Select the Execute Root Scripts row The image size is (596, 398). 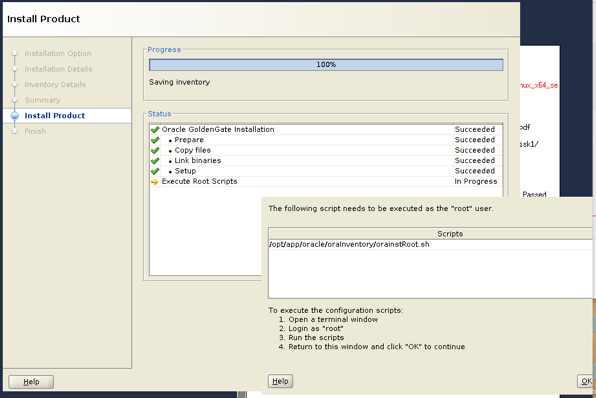tap(326, 181)
